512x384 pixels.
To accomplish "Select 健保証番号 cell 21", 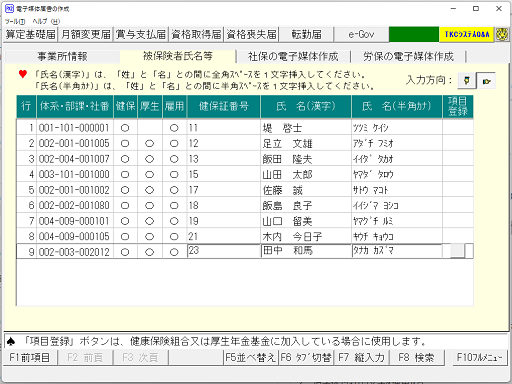I will [224, 236].
